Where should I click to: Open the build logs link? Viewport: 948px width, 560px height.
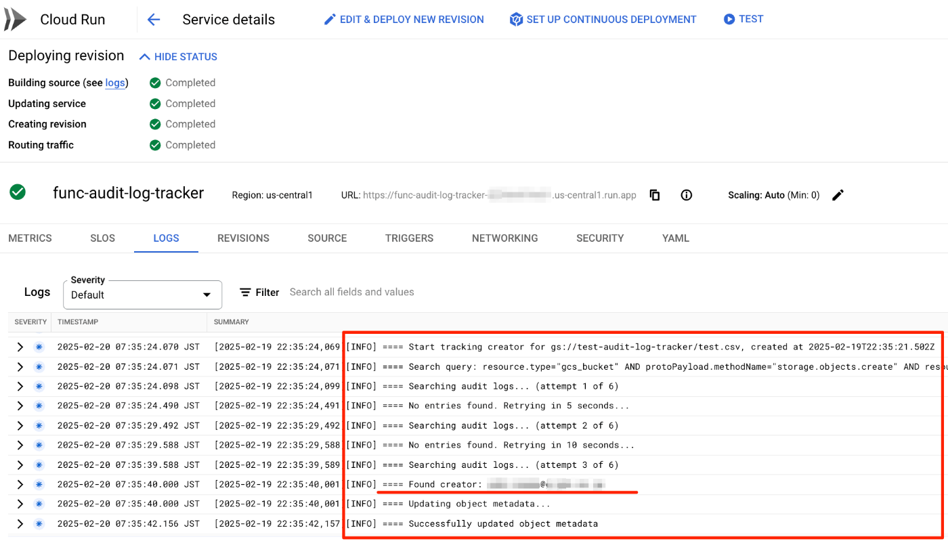point(115,83)
